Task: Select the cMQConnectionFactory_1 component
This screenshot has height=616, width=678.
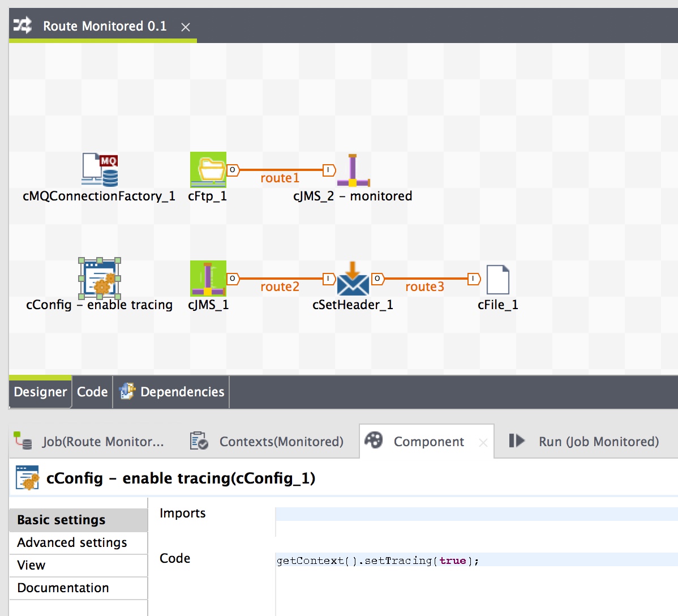Action: pos(99,169)
